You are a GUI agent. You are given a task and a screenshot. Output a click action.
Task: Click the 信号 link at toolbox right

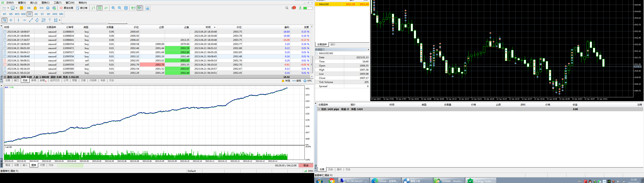click(x=297, y=81)
